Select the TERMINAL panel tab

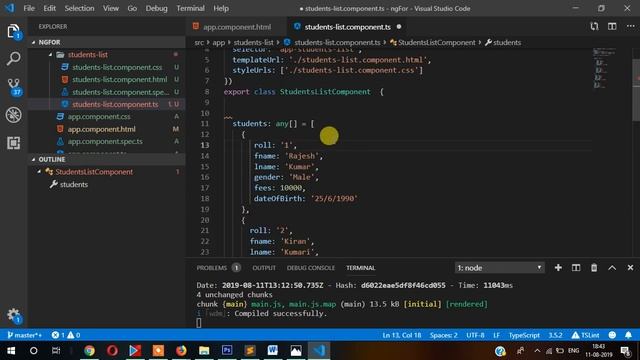(x=360, y=268)
